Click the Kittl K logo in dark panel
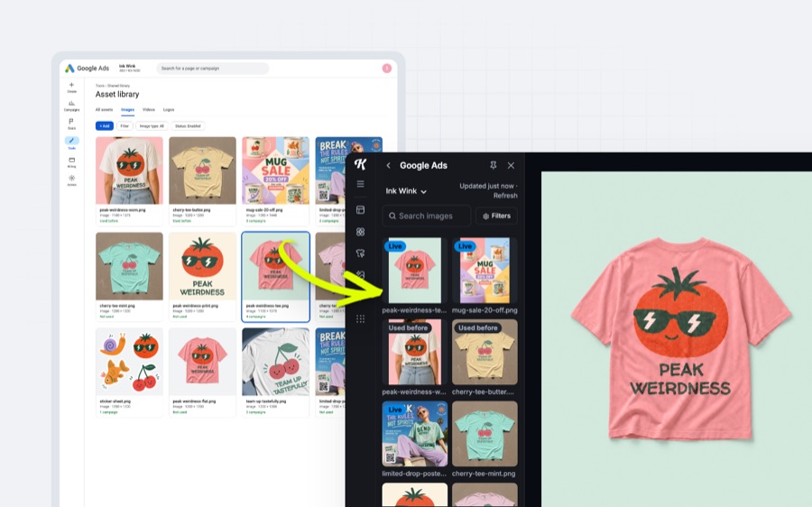812x507 pixels. pos(360,165)
